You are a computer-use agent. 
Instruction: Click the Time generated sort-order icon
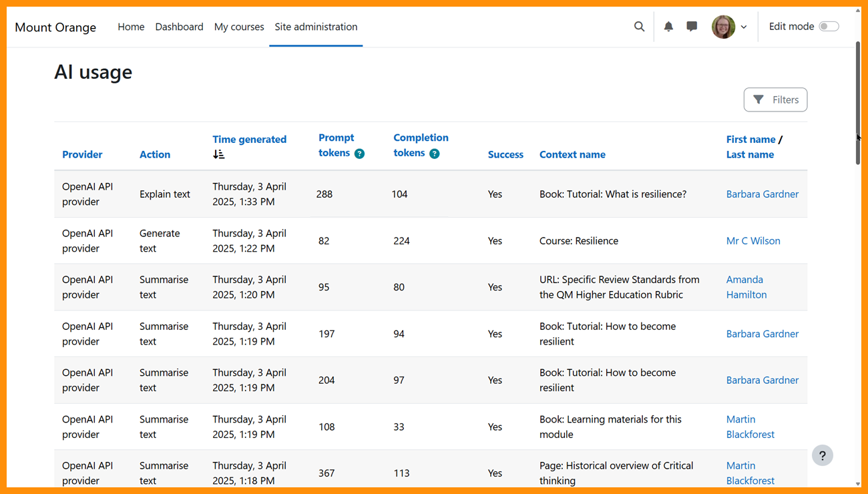pos(218,154)
